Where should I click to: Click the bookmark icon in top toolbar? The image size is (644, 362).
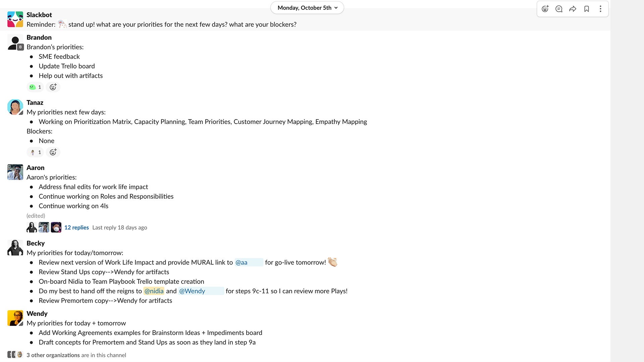pyautogui.click(x=587, y=8)
